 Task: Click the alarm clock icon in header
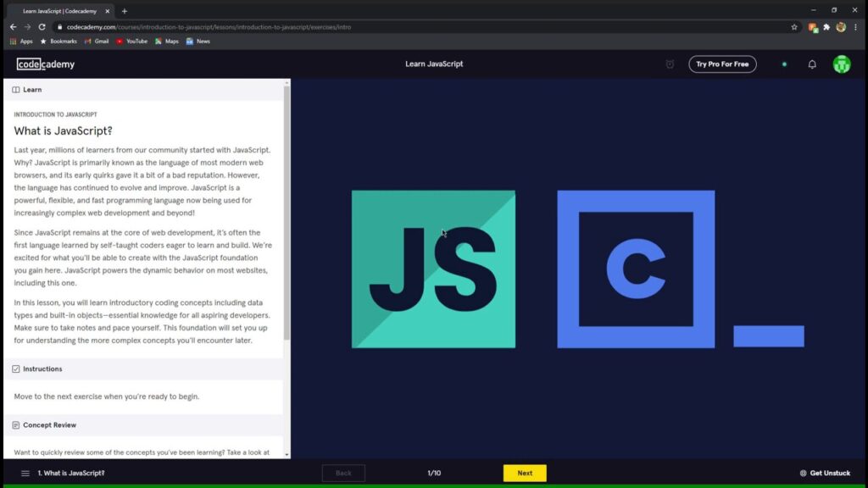tap(670, 64)
